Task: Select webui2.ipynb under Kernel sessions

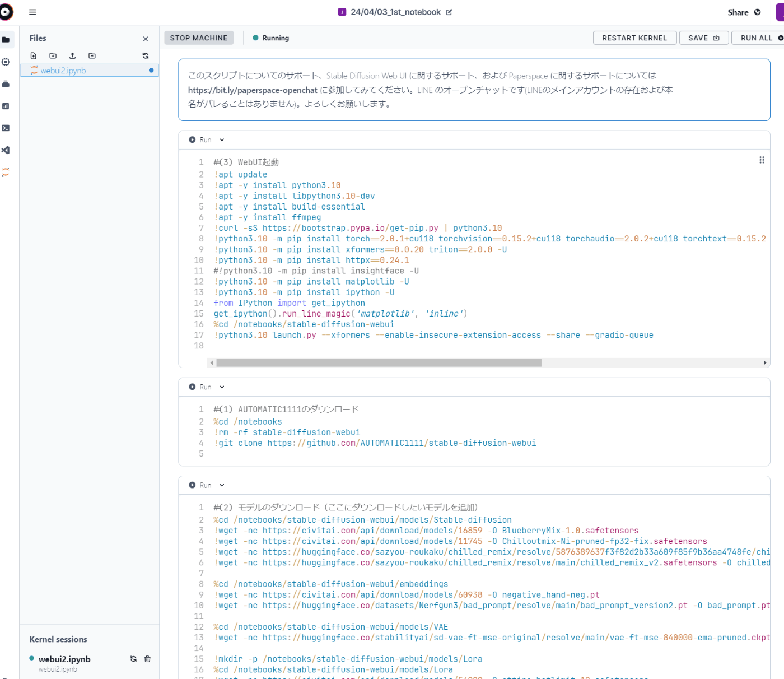Action: point(64,659)
